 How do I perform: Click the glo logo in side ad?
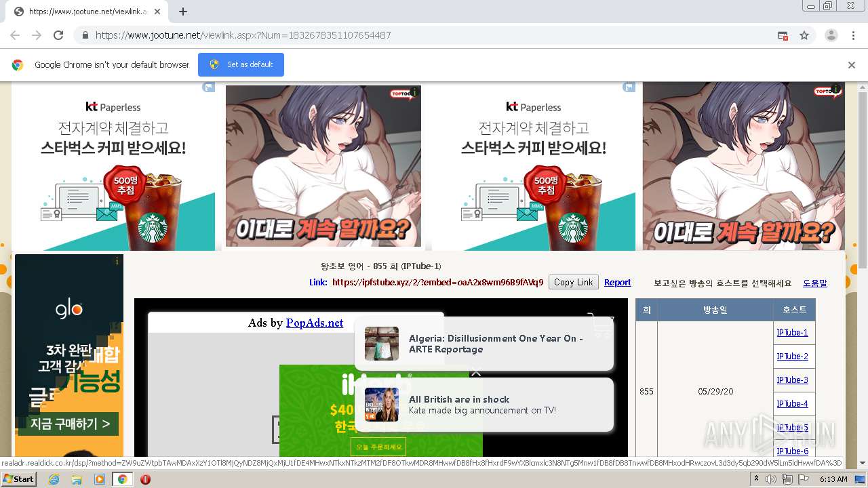tap(69, 310)
